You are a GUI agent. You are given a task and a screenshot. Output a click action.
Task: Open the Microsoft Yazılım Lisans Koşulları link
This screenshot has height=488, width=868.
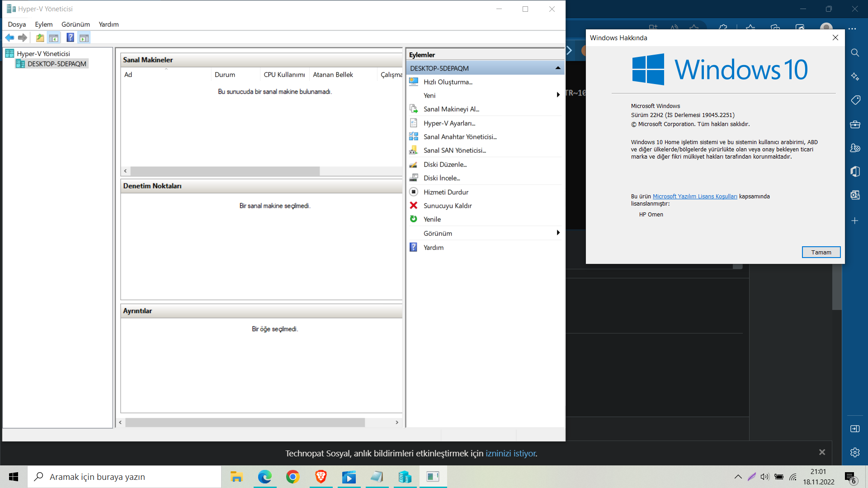694,197
